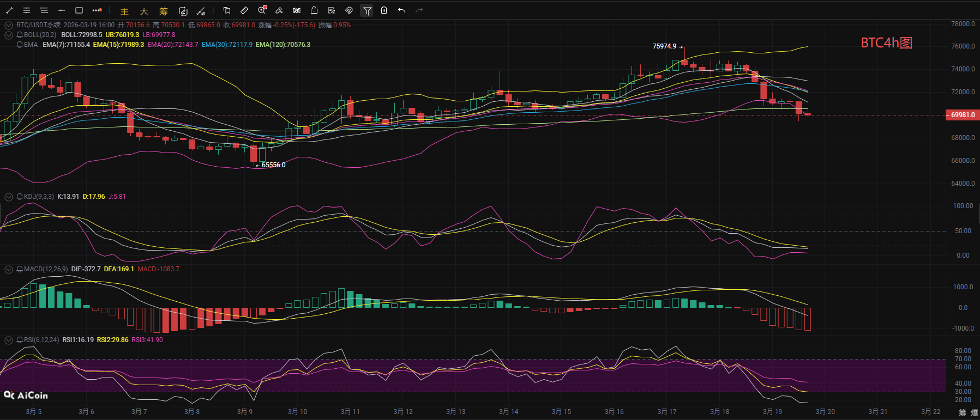Click the red 69981.0 price axis label
Screen dimensions: 980x420
(963, 115)
